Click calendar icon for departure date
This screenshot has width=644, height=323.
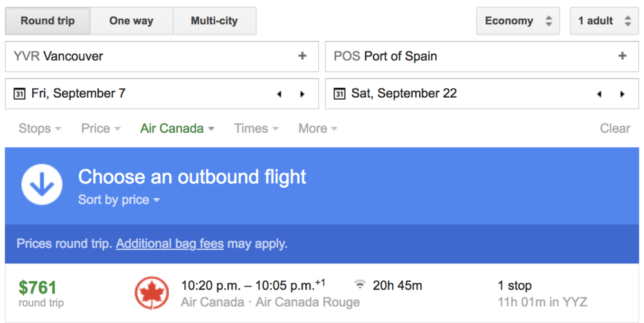(19, 94)
